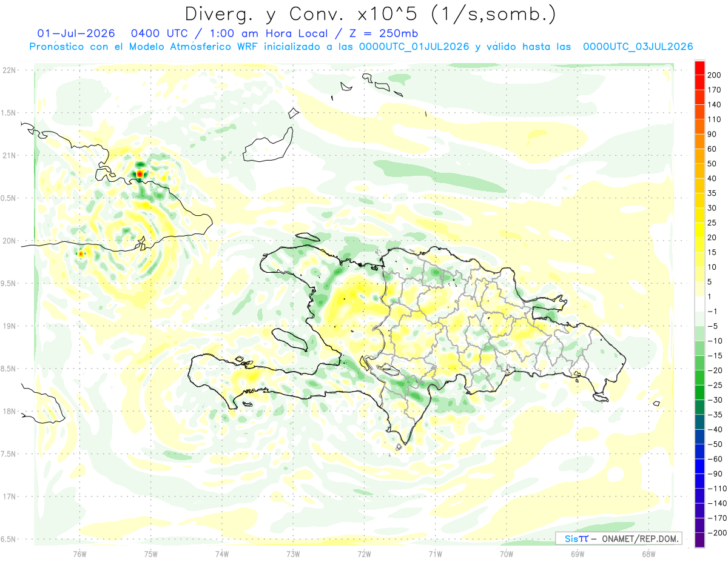This screenshot has height=562, width=728.
Task: Click the '-90' colorbar label
Action: (x=716, y=474)
